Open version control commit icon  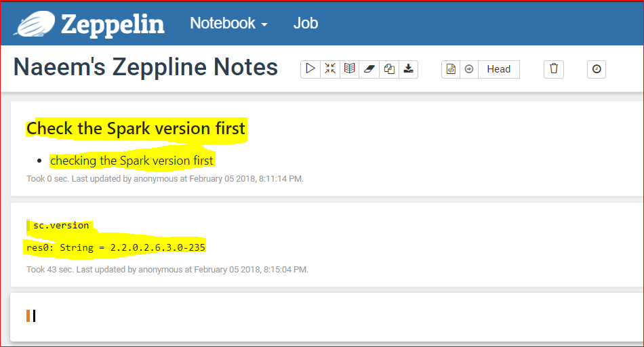pos(451,69)
